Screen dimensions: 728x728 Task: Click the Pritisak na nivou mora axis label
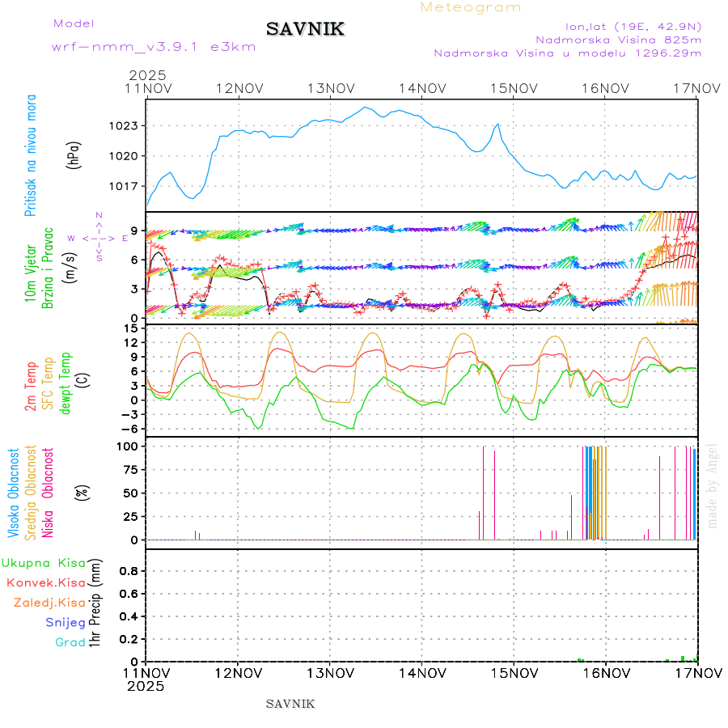(x=32, y=155)
